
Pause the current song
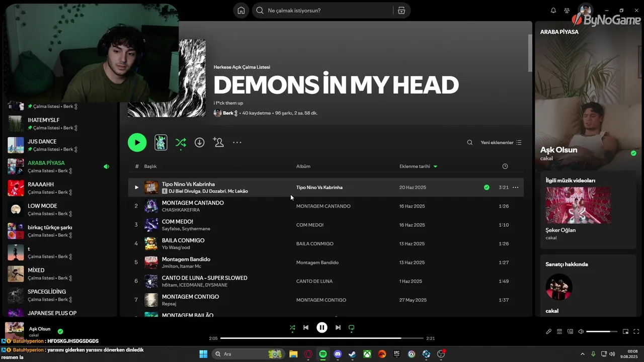click(322, 327)
